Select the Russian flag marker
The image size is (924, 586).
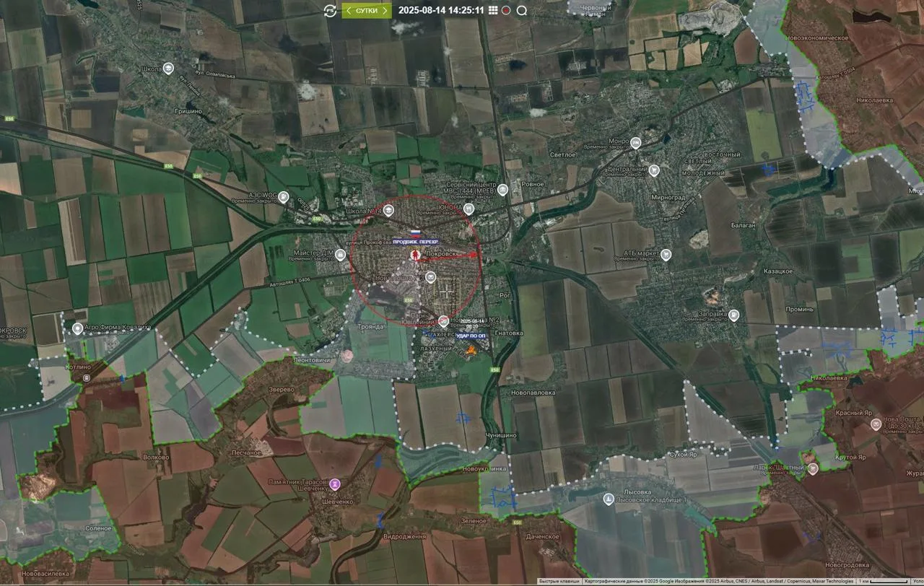(x=415, y=232)
